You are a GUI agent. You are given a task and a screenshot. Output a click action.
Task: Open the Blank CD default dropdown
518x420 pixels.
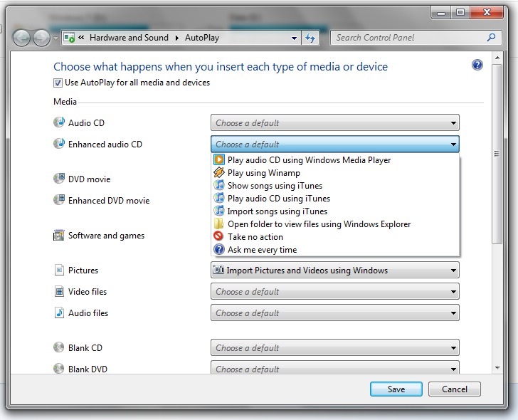[x=334, y=347]
